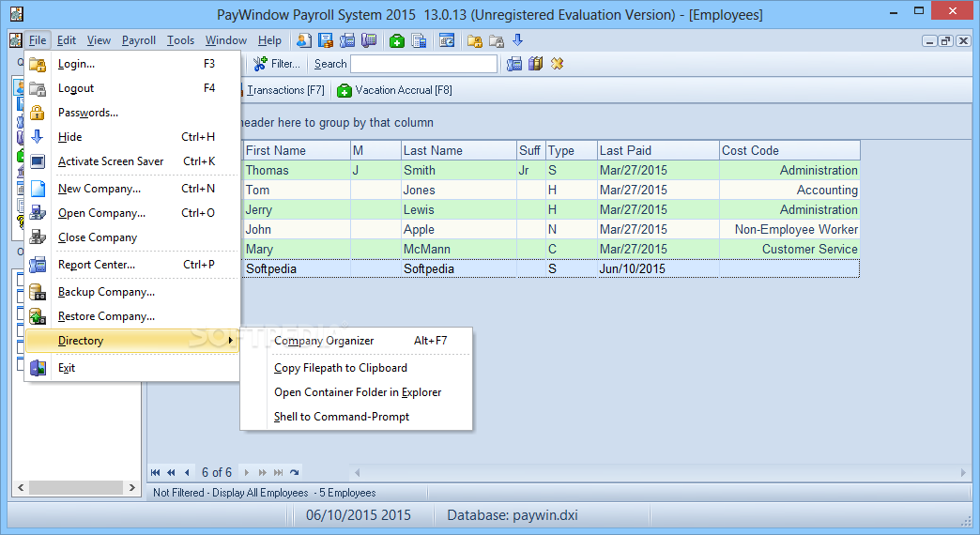Image resolution: width=980 pixels, height=535 pixels.
Task: Click the books icon right of the Search box
Action: [x=536, y=64]
